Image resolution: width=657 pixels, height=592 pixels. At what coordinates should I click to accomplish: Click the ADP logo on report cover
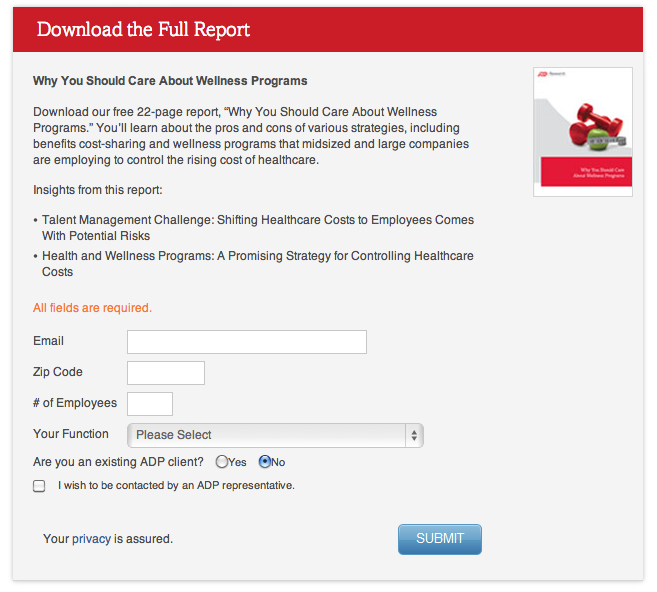click(544, 75)
